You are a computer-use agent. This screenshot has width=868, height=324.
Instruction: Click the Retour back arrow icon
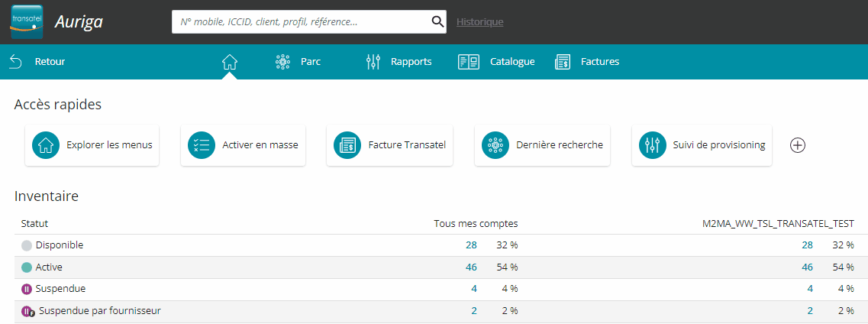pos(15,61)
